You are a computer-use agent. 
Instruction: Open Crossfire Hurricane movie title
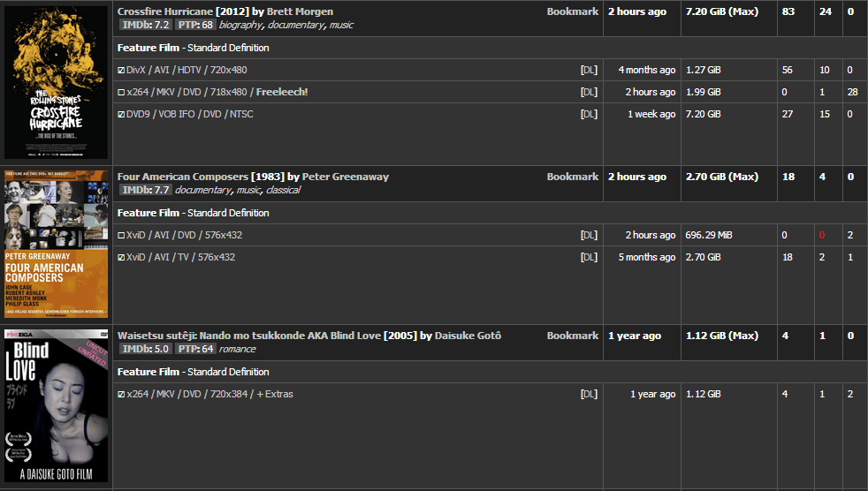[x=165, y=11]
